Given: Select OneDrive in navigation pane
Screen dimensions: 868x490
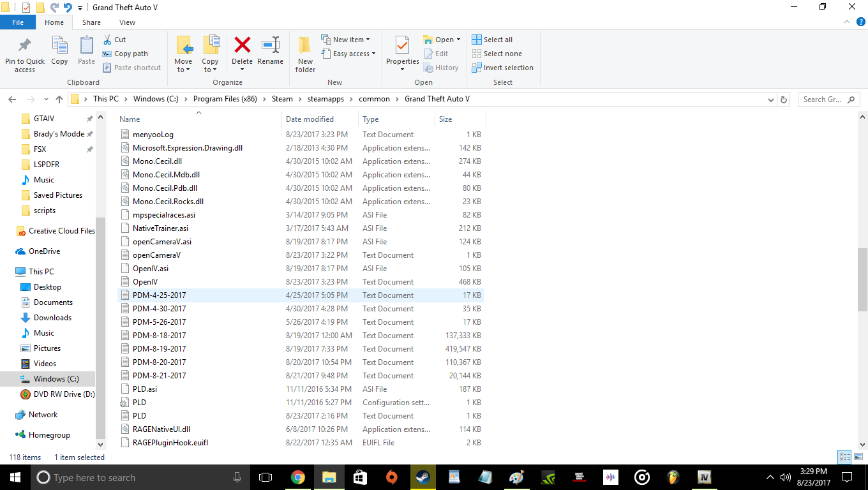Looking at the screenshot, I should [x=44, y=251].
